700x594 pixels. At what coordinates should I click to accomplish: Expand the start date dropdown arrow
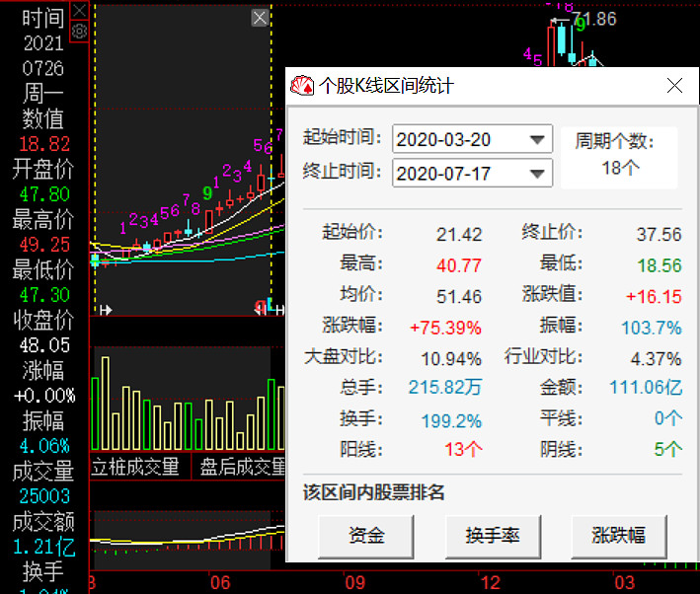(537, 140)
